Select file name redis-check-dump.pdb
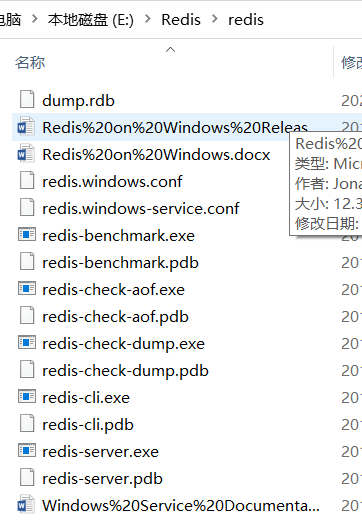The image size is (362, 527). click(x=125, y=371)
